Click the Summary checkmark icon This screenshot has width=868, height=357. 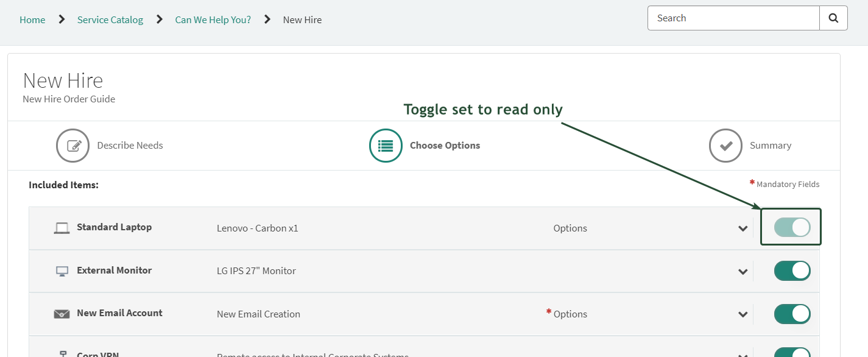(725, 145)
